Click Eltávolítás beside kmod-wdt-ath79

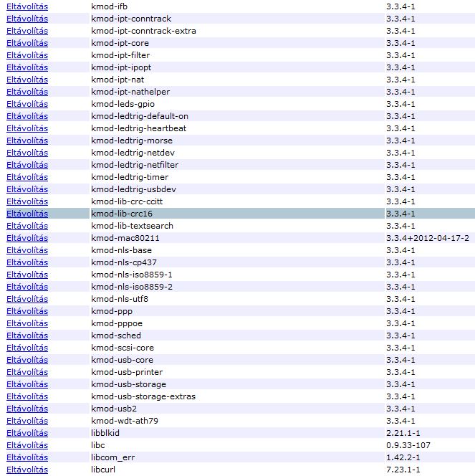point(27,421)
